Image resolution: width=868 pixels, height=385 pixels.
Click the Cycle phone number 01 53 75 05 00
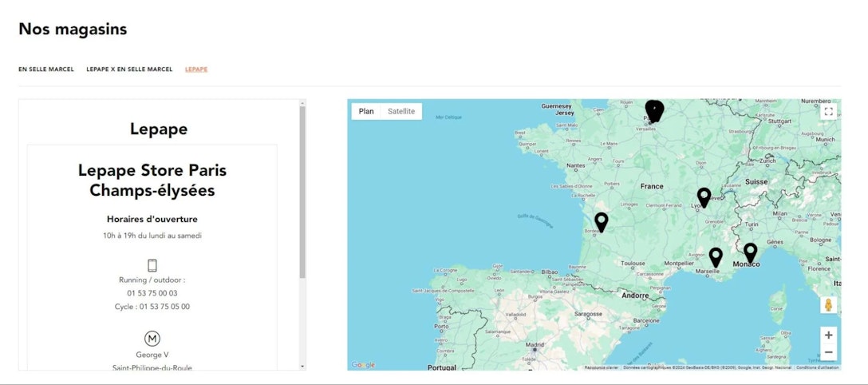pos(164,307)
